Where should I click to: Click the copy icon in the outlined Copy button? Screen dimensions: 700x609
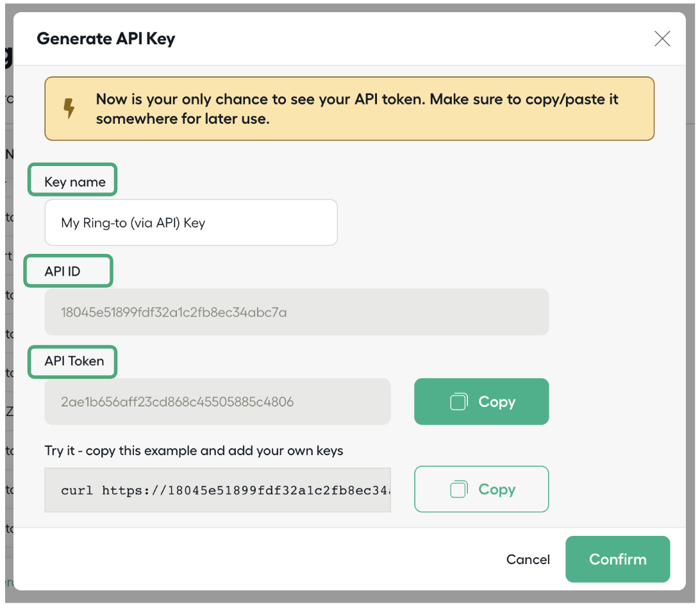[459, 489]
